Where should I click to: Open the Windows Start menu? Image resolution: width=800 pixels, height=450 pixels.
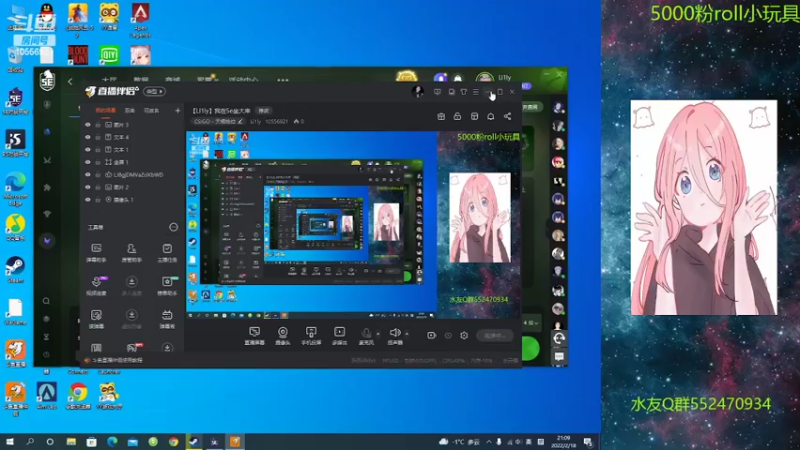[x=10, y=441]
